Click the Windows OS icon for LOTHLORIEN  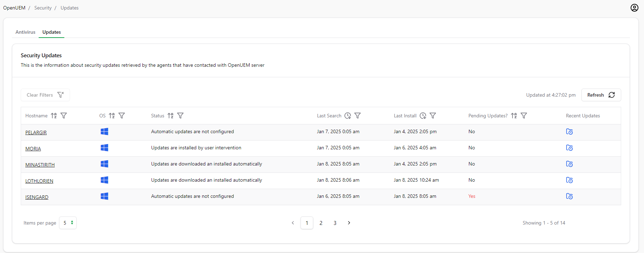tap(104, 180)
